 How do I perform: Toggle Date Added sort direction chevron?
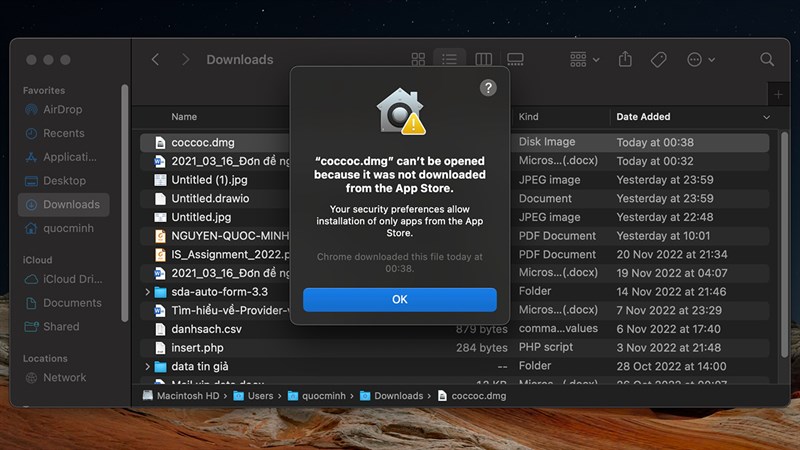766,117
